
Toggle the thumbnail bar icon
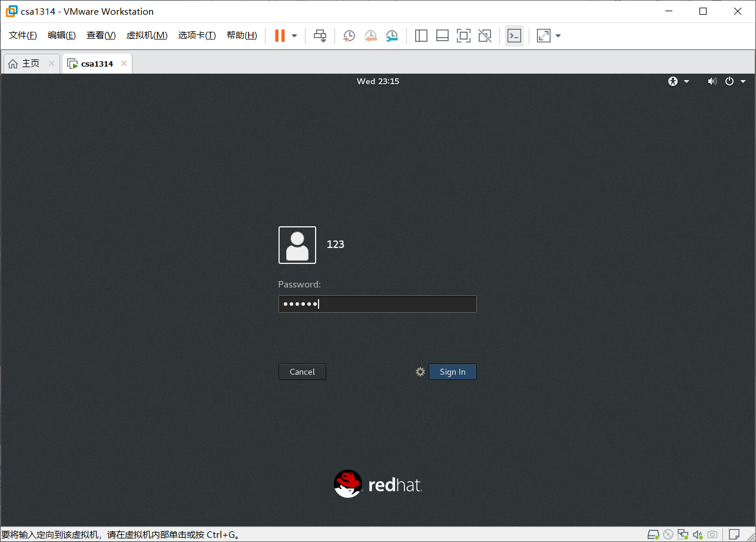[x=442, y=36]
